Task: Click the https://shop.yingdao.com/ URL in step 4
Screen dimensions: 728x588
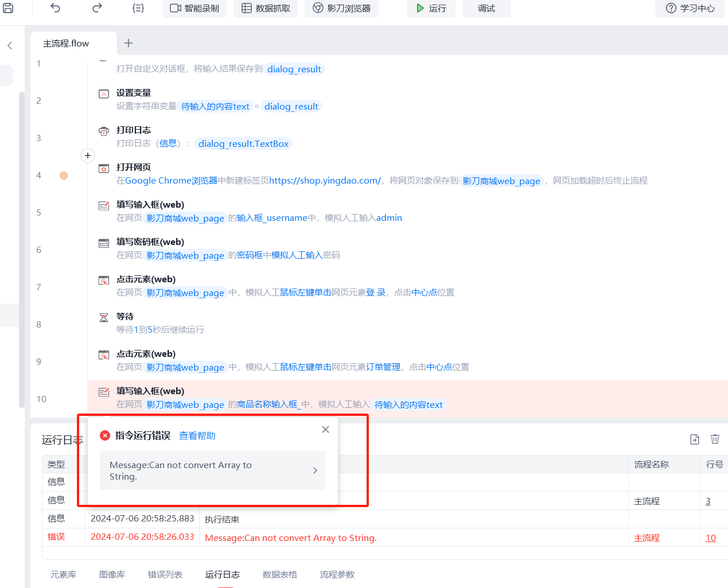Action: click(325, 180)
